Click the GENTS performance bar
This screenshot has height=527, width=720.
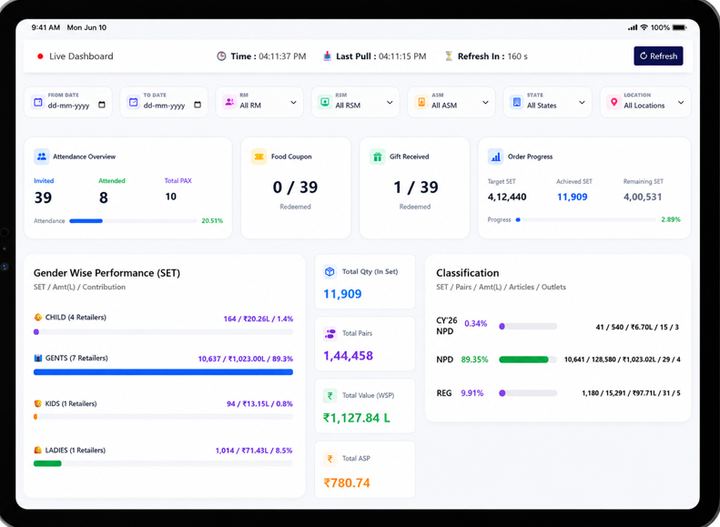[x=163, y=372]
